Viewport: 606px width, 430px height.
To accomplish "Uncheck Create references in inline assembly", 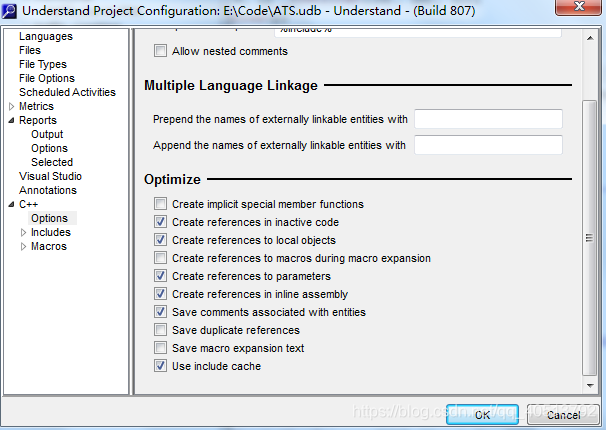I will pyautogui.click(x=160, y=294).
